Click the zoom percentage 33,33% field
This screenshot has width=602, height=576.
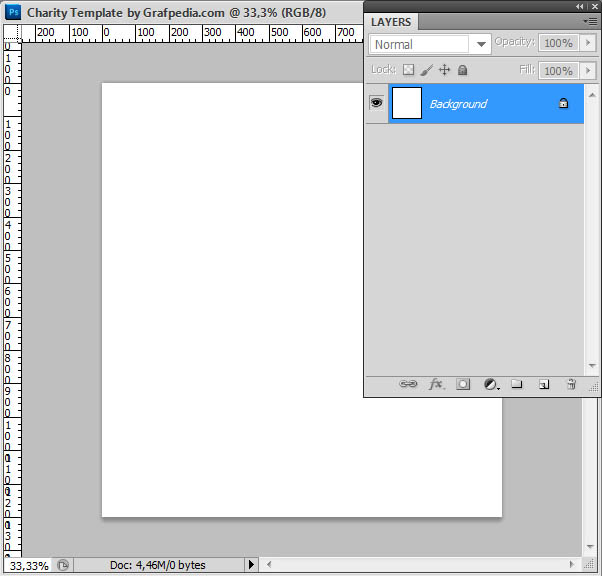click(28, 566)
